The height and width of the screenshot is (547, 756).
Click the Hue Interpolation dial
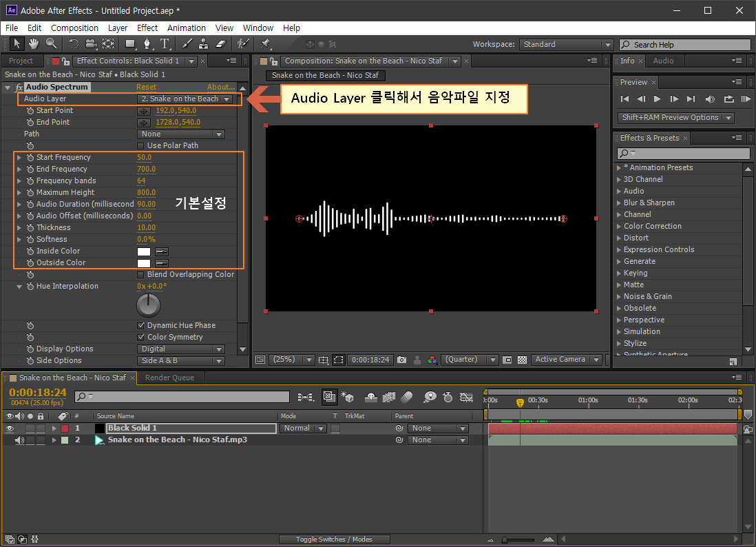point(149,305)
